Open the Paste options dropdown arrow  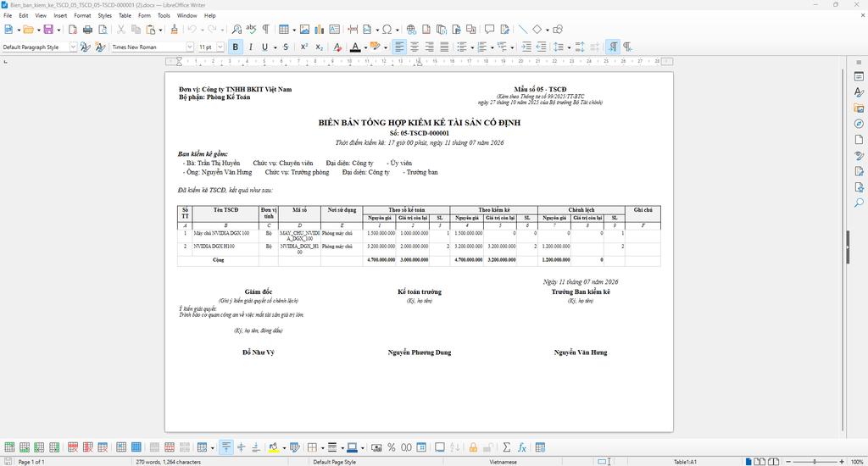pos(160,30)
